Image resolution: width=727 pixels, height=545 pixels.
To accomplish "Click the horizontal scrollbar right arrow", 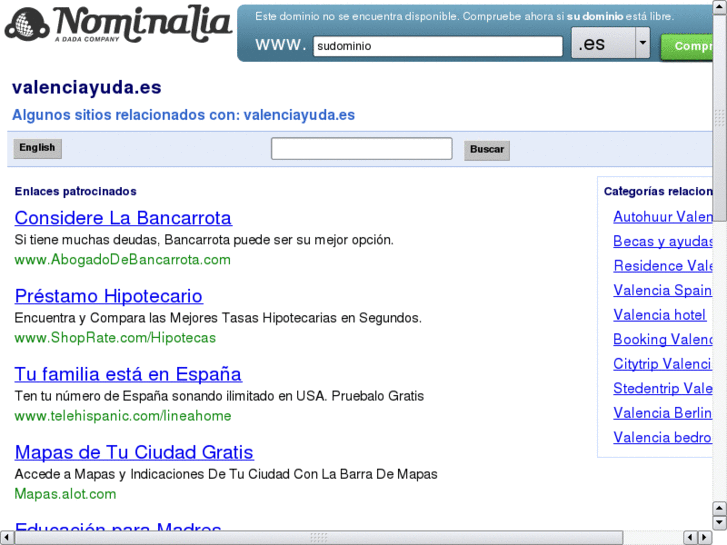I will pos(705,538).
